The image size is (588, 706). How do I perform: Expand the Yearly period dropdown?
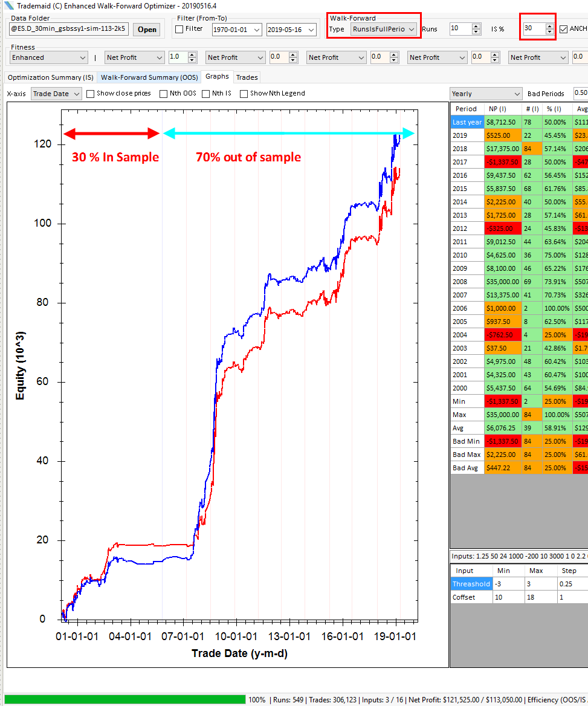point(516,94)
